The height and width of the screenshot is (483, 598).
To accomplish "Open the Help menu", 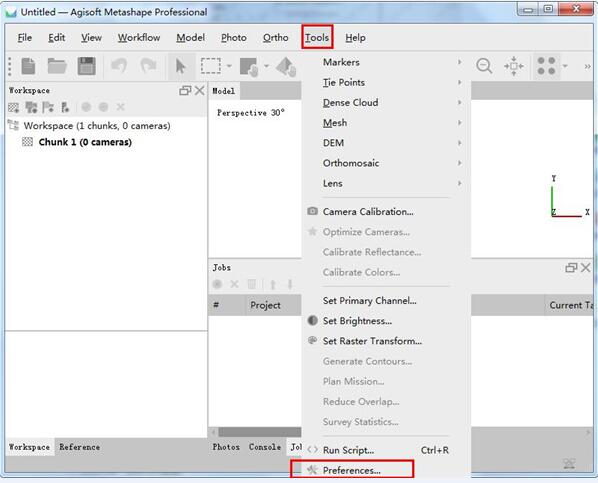I will tap(355, 38).
